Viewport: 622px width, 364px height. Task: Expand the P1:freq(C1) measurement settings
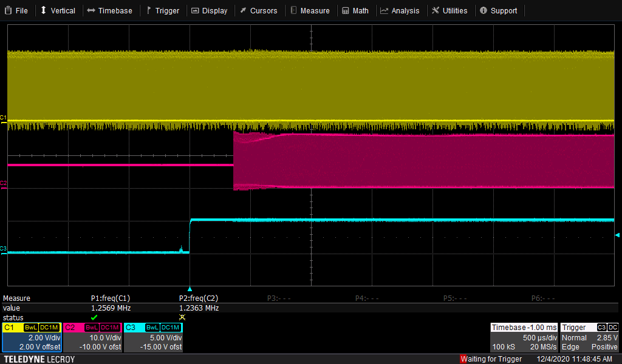click(111, 298)
